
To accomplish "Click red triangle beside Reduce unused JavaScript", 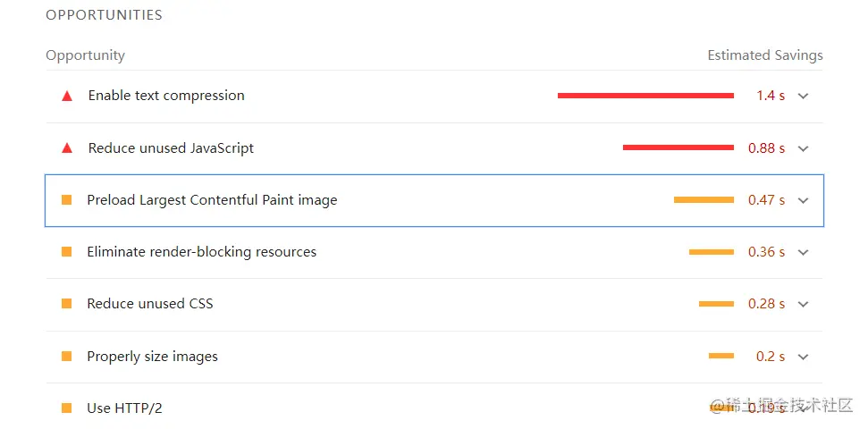I will pos(66,148).
